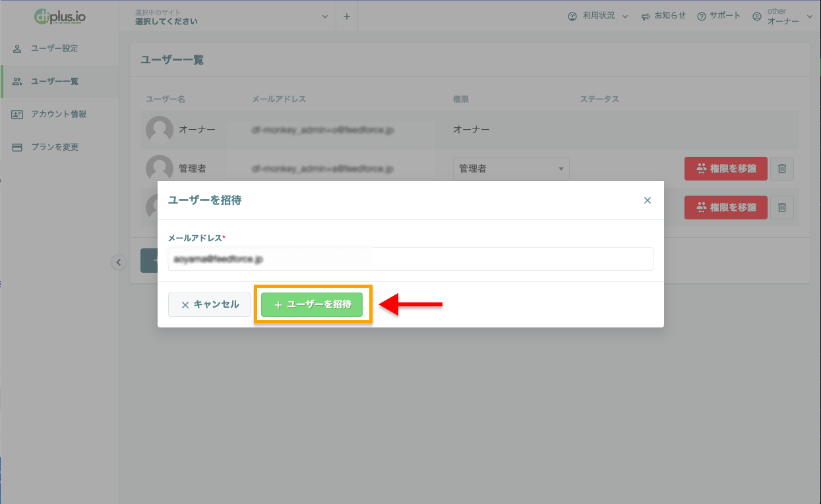Viewport: 821px width, 504px height.
Task: Click the person icon beside ユーザー設定
Action: (x=17, y=49)
